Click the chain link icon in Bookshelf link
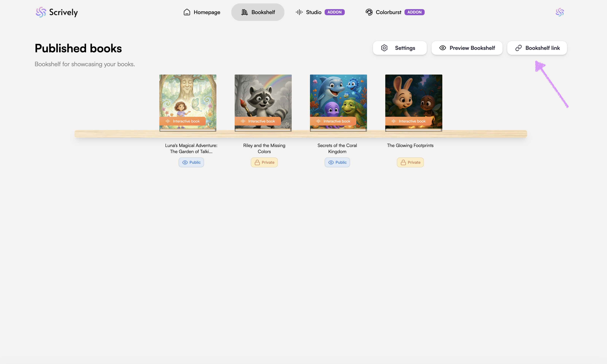The height and width of the screenshot is (364, 607). click(x=518, y=48)
